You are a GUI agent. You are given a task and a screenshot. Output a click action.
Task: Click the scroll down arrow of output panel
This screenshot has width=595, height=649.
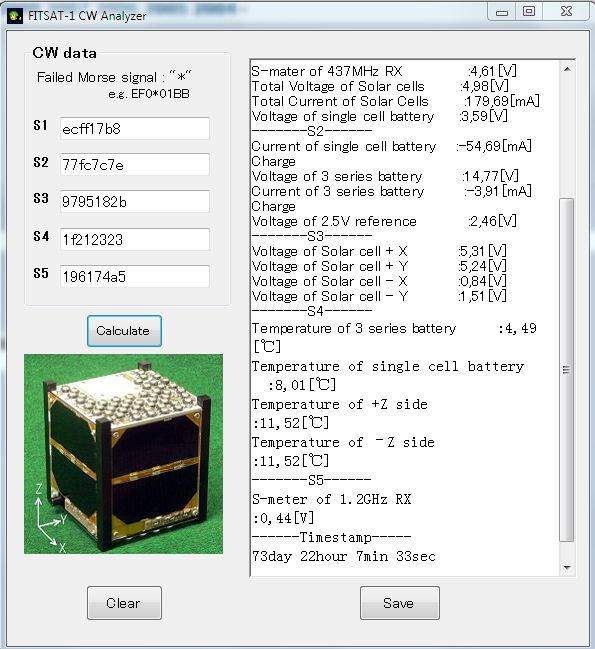point(567,567)
